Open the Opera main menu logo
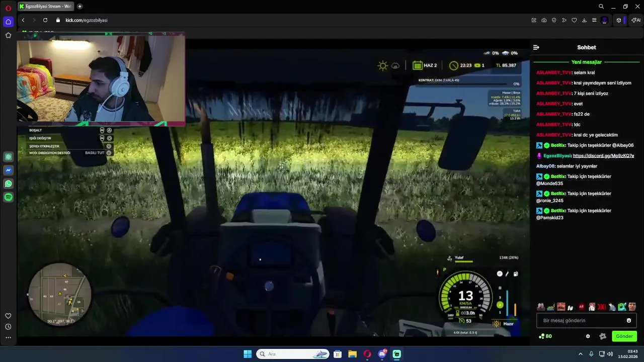This screenshot has height=362, width=644. click(8, 8)
